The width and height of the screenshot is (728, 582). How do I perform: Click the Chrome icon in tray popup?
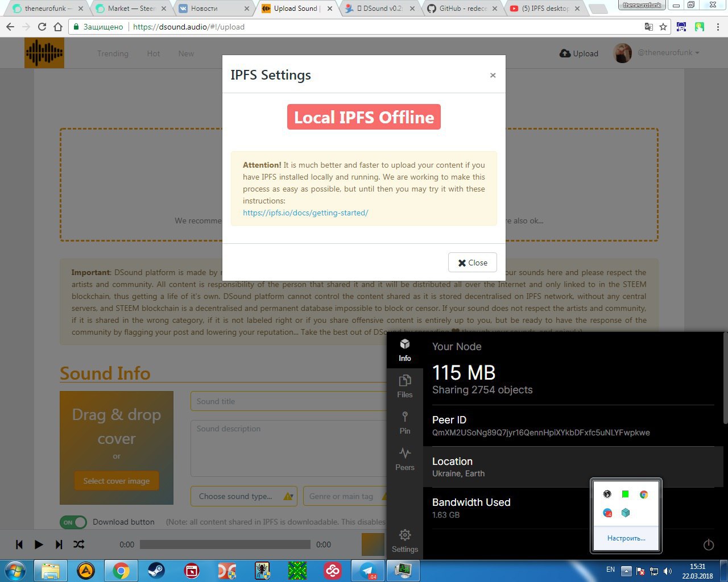[644, 494]
